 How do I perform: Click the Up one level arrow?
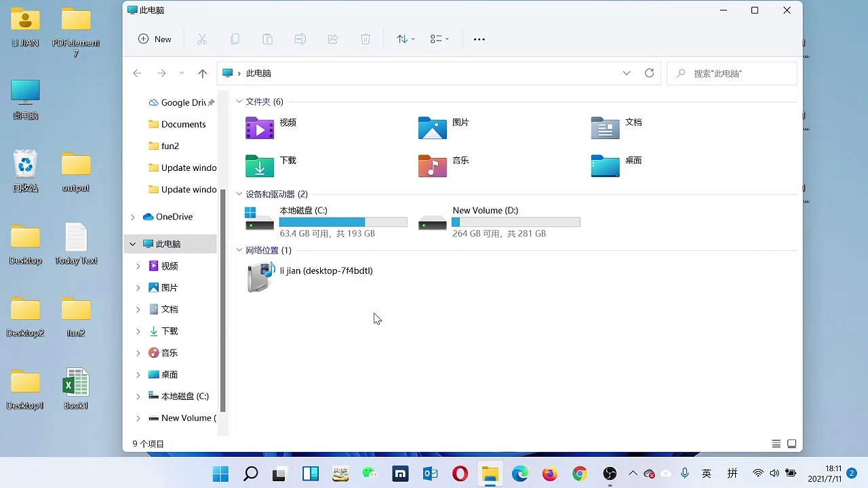tap(202, 73)
